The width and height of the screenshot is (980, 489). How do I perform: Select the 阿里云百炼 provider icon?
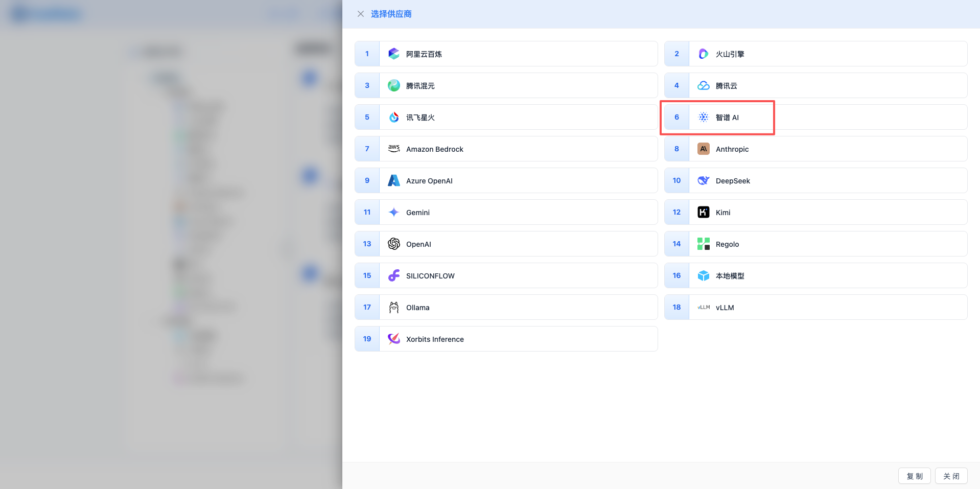(x=393, y=54)
